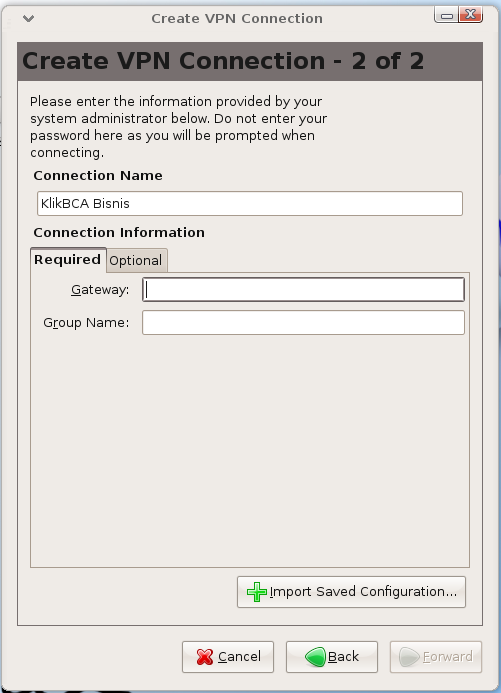The width and height of the screenshot is (501, 693).
Task: Open Import Saved Configuration dialog
Action: 351,592
